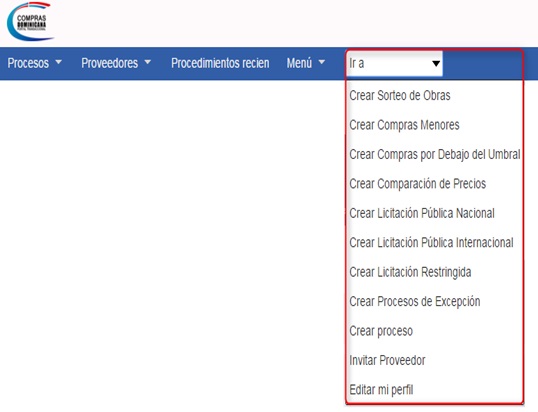Expand the Proveedores dropdown arrow
Screen dimensions: 538x412
click(148, 62)
